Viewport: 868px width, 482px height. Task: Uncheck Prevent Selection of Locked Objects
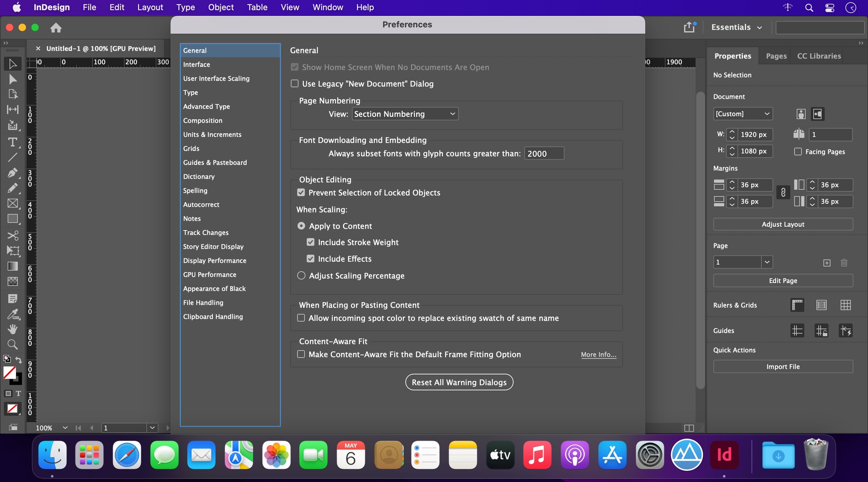point(301,193)
